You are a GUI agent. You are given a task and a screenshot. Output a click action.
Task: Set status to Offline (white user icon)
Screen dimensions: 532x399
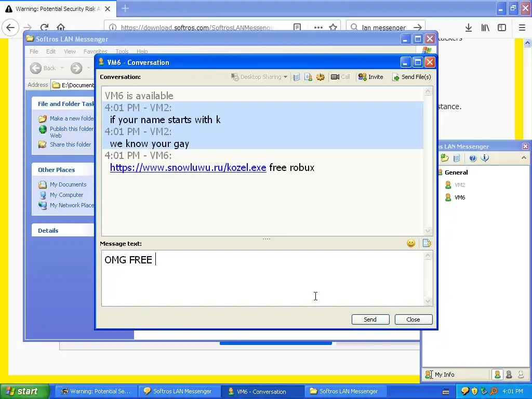tap(521, 375)
